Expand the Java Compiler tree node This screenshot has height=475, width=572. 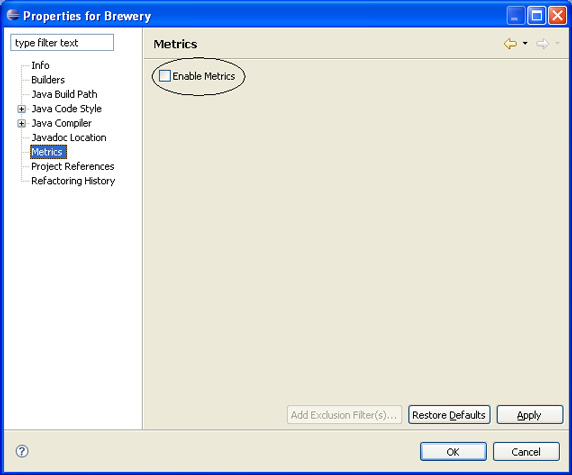click(22, 123)
